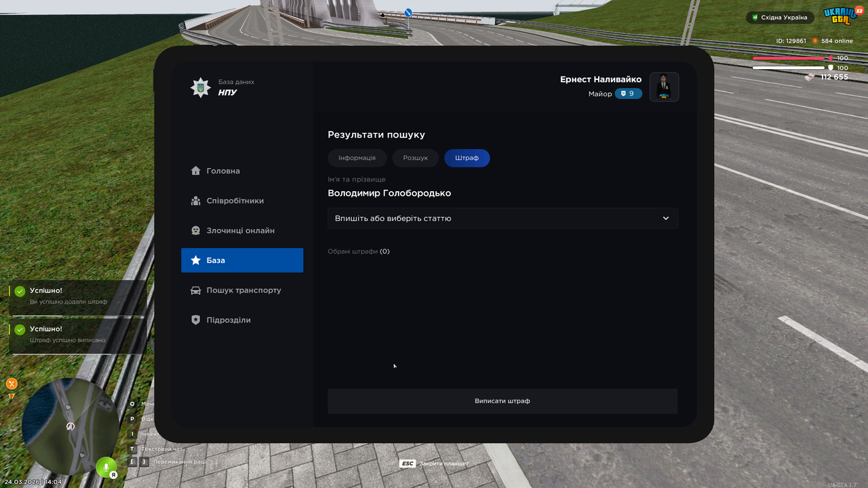The width and height of the screenshot is (868, 488).
Task: Click the name Володимир Голобородько
Action: pyautogui.click(x=389, y=193)
